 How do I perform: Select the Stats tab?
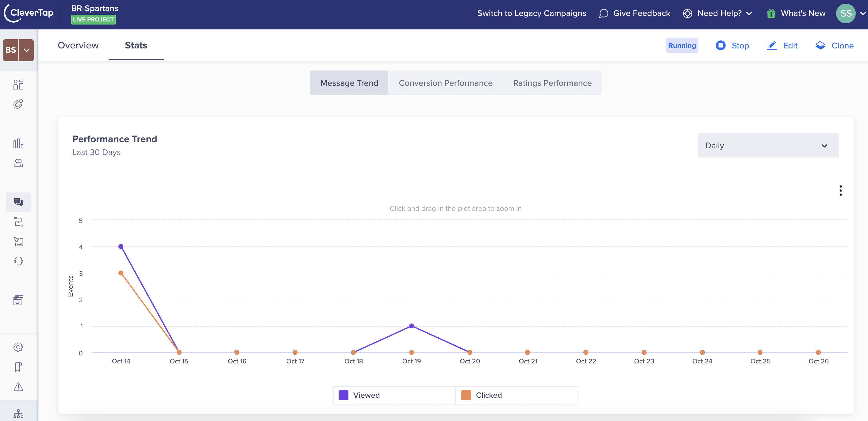click(x=136, y=45)
